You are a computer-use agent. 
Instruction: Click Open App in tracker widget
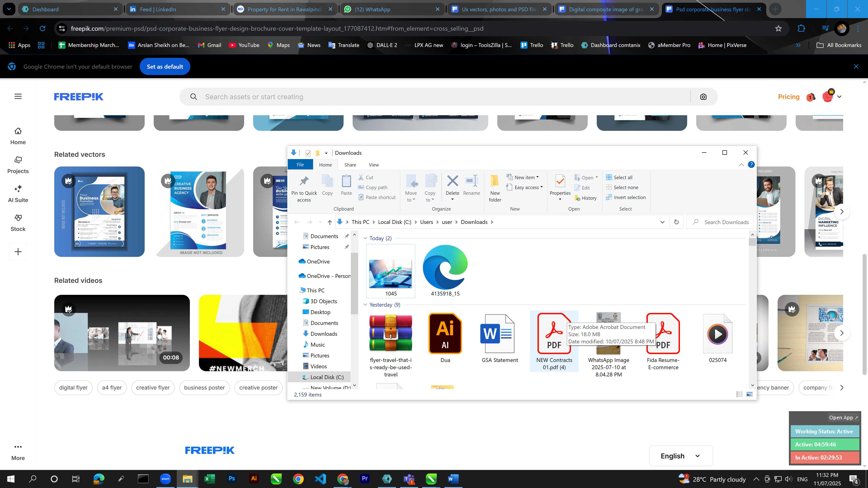[843, 418]
